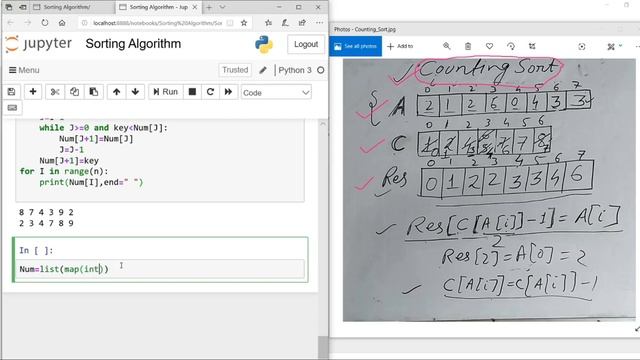
Task: Cut the selected cell with the scissors icon
Action: click(x=55, y=92)
